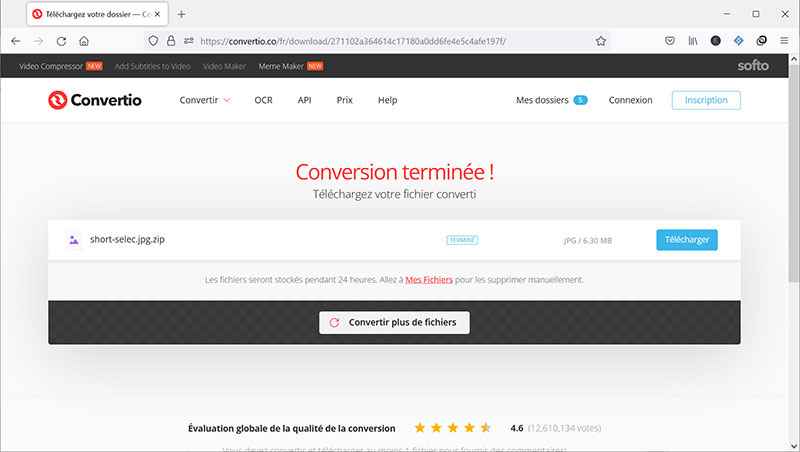Open a new browser tab with plus
800x452 pixels.
tap(181, 14)
